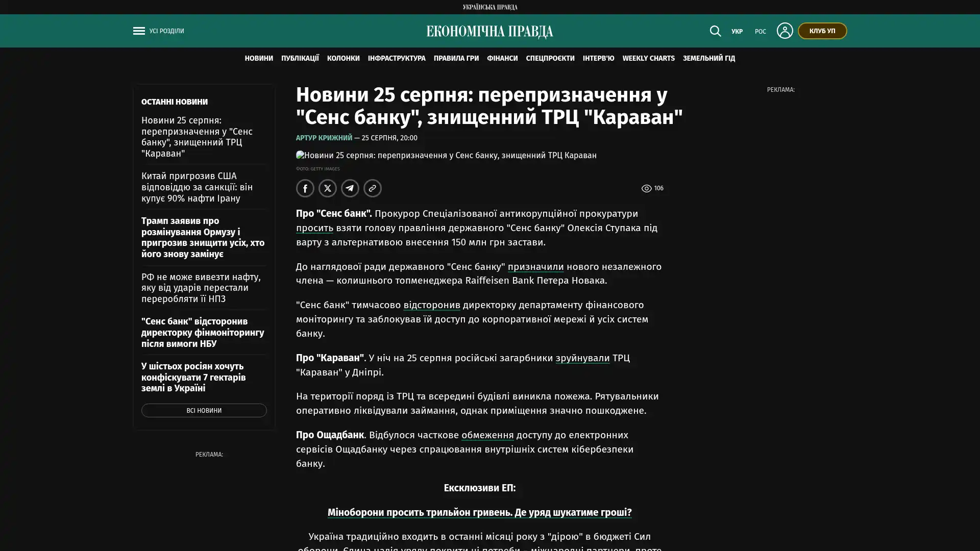Share article on Facebook
980x551 pixels.
[x=305, y=188]
